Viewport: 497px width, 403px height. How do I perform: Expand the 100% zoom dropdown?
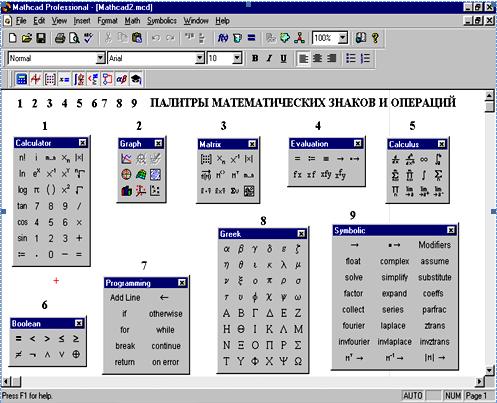point(343,38)
